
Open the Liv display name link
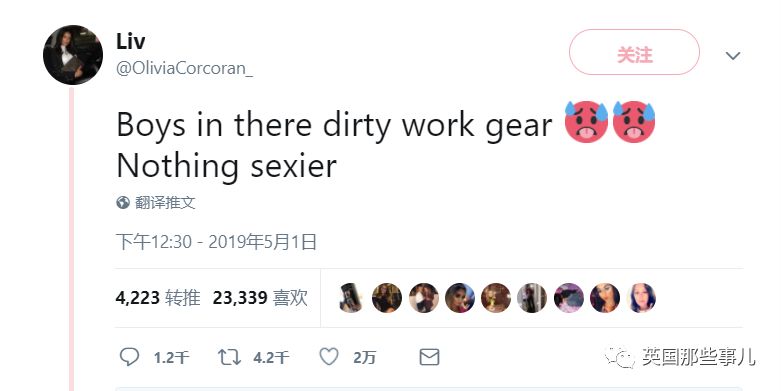(x=130, y=41)
